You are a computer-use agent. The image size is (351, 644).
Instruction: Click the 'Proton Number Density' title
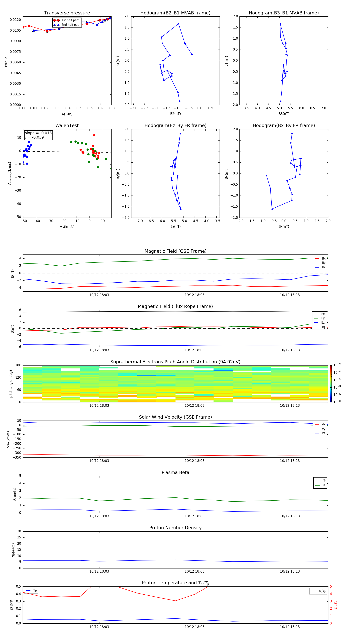coord(175,528)
